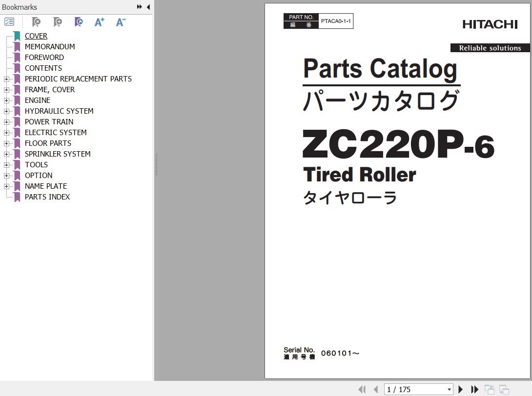
Task: Click the Bookmarks panel title
Action: point(20,7)
